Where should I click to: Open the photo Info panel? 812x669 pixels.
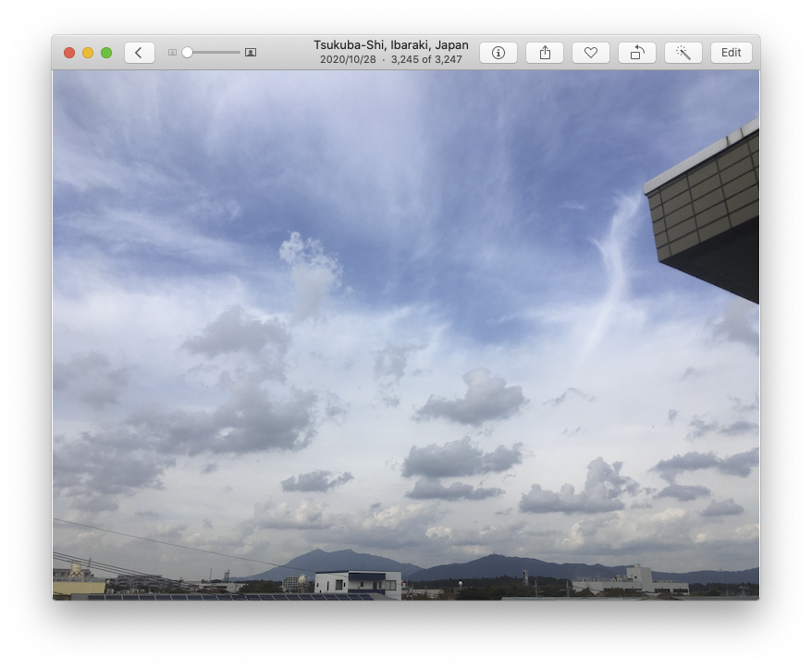tap(498, 53)
